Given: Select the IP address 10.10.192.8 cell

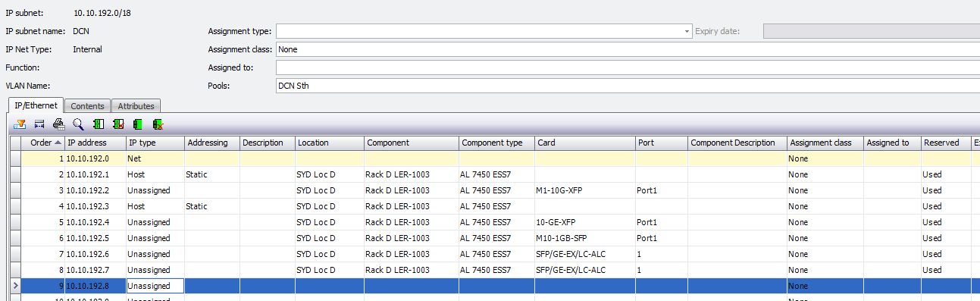Looking at the screenshot, I should (x=95, y=286).
